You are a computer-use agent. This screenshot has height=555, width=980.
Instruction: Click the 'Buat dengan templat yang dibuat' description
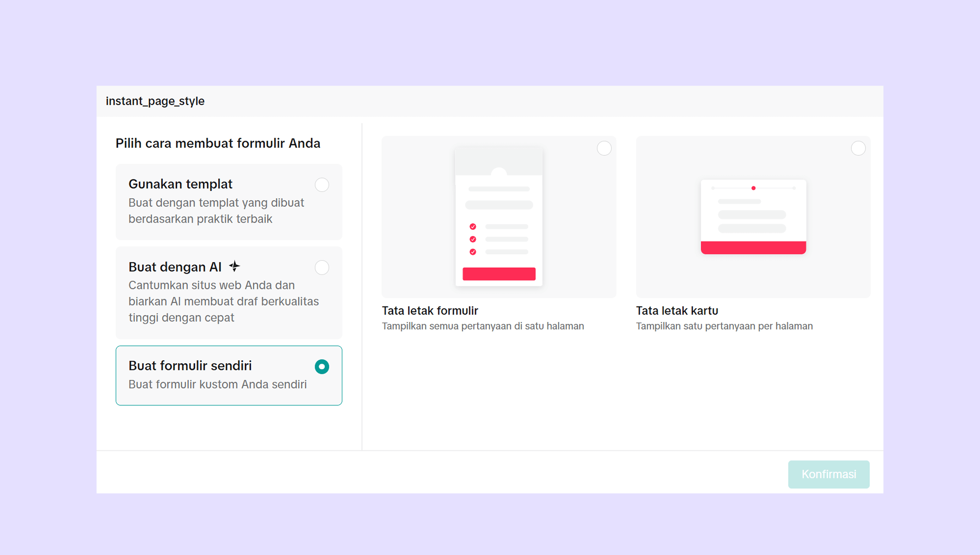coord(216,211)
